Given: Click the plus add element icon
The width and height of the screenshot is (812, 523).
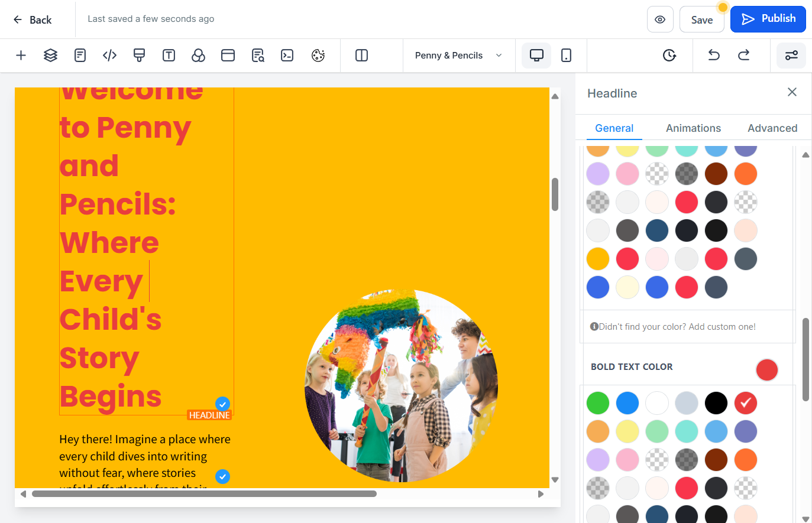Looking at the screenshot, I should pos(21,56).
